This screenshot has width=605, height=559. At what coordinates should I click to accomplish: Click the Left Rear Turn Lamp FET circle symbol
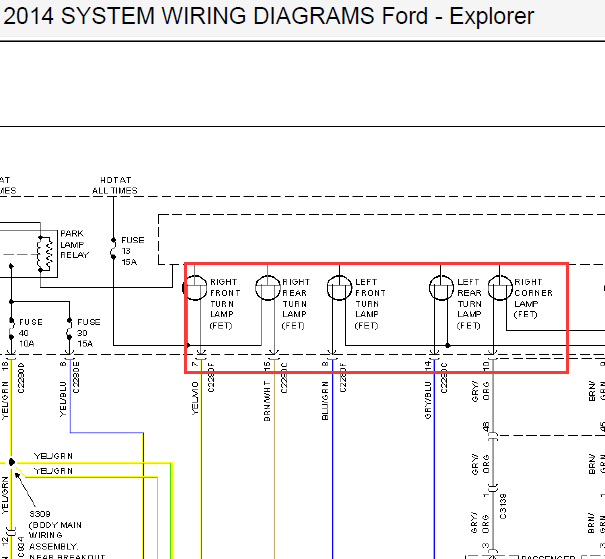(441, 287)
